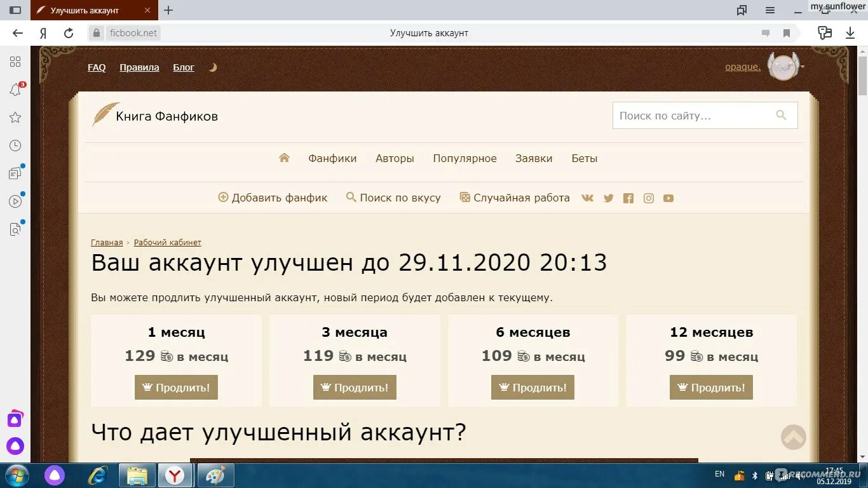The width and height of the screenshot is (868, 488).
Task: Open the Yandex home Я button
Action: (x=43, y=33)
